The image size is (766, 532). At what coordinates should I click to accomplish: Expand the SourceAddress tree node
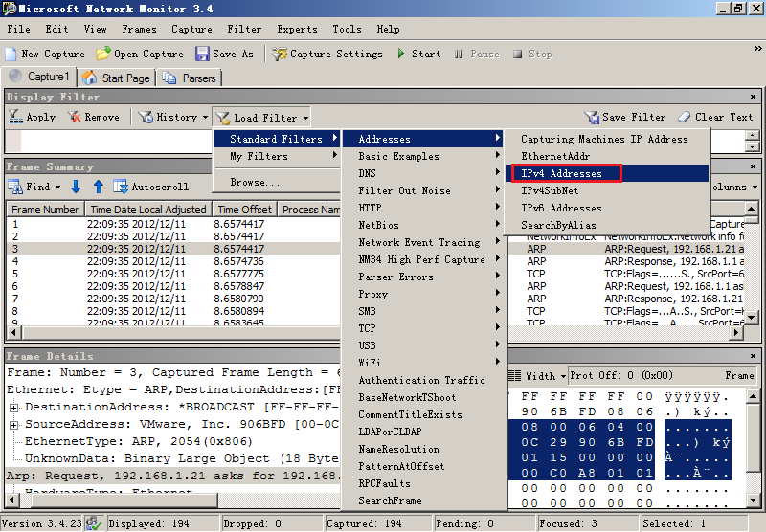tap(14, 425)
